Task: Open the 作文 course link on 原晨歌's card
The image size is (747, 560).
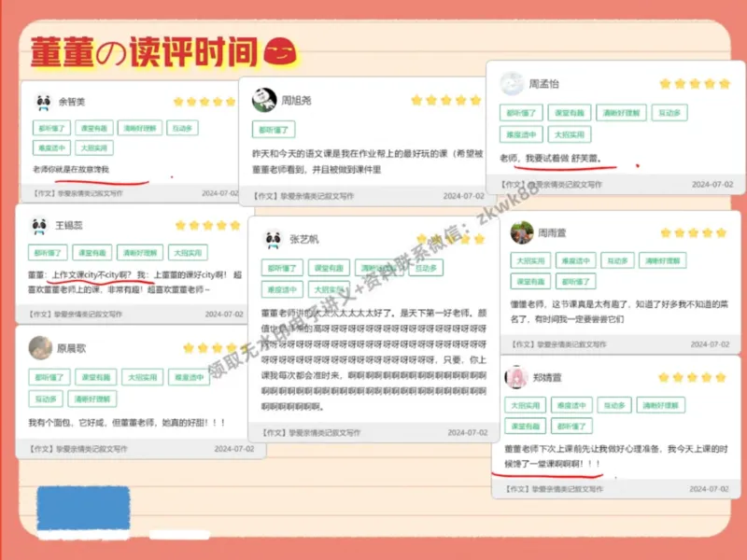Action: pos(78,449)
